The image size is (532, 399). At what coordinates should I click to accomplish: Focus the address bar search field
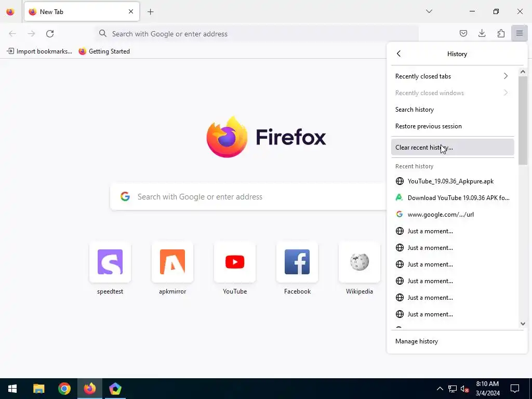click(258, 34)
